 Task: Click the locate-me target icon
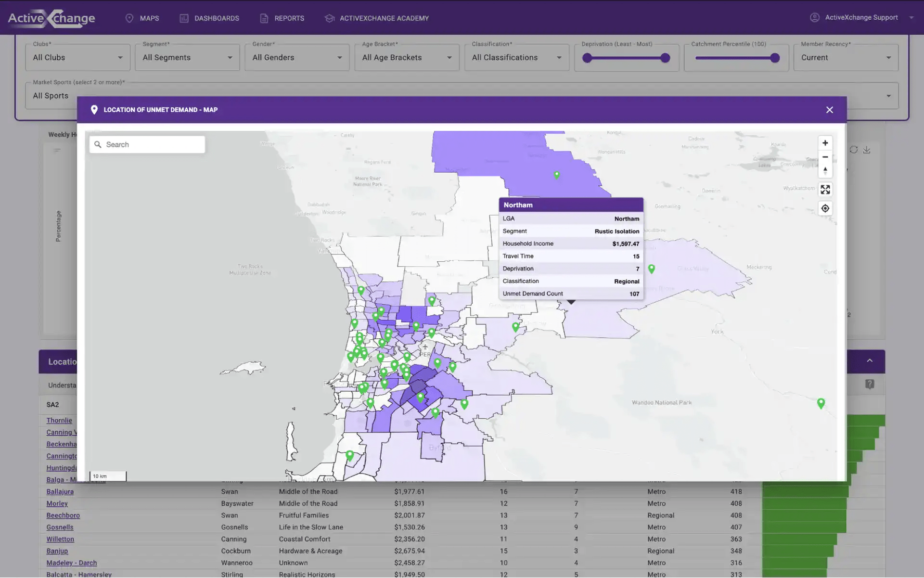(x=825, y=208)
